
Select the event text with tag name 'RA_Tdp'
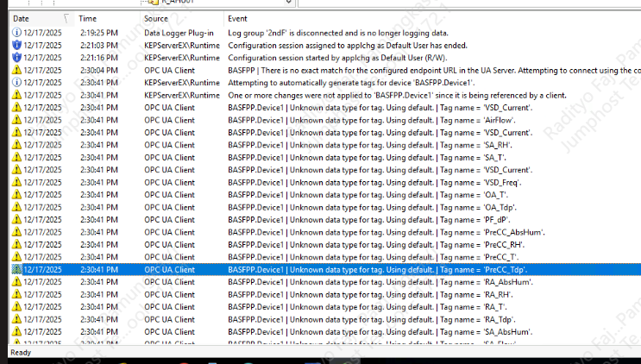tap(372, 319)
